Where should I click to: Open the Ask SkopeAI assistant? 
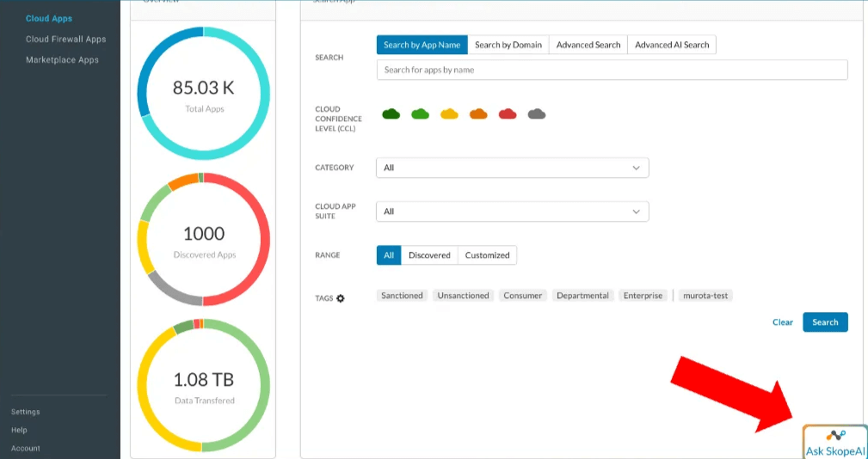pyautogui.click(x=834, y=443)
